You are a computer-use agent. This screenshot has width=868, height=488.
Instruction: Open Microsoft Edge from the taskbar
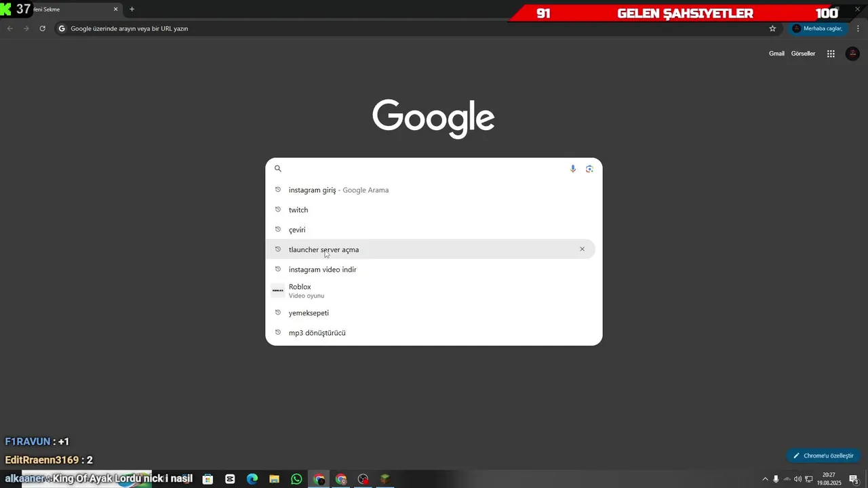(252, 479)
